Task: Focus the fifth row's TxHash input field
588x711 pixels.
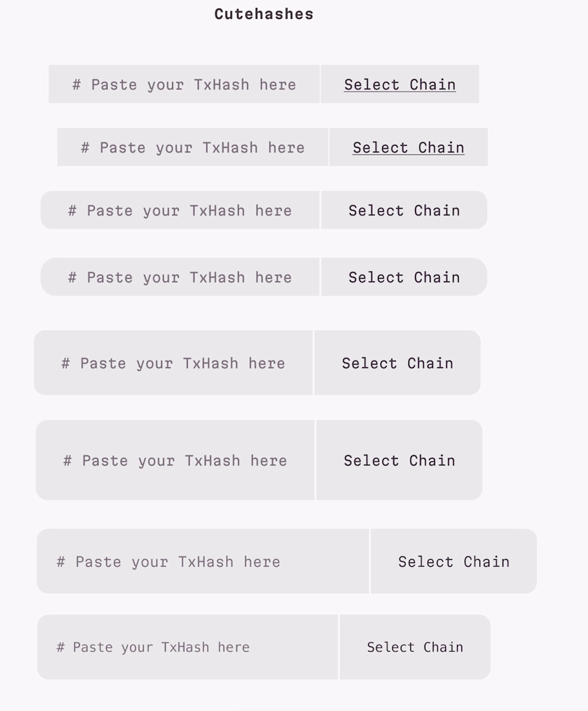Action: click(173, 363)
